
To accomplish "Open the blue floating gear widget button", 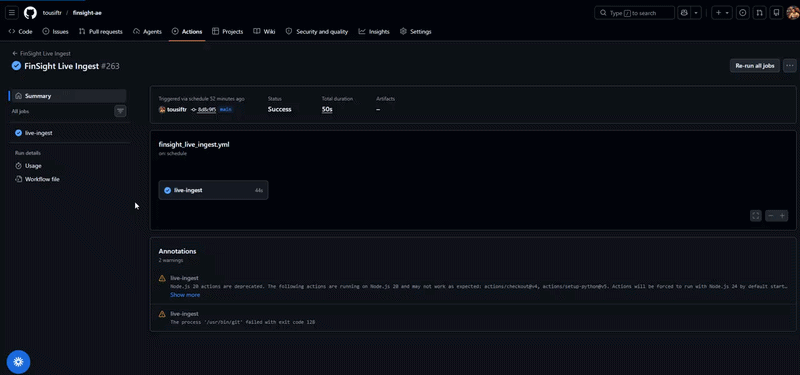I will [18, 362].
